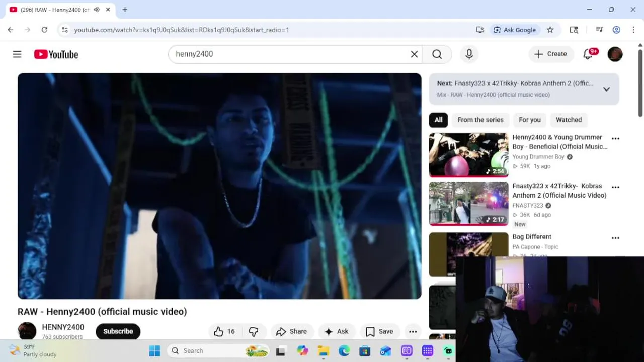Click the Windows taskbar Search box
Image resolution: width=644 pixels, height=362 pixels.
(218, 351)
